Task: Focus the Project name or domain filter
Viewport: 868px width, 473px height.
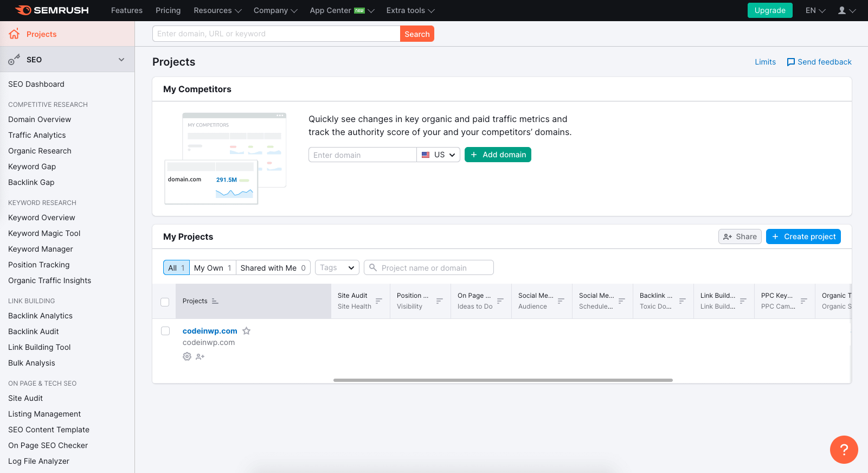Action: [x=429, y=267]
